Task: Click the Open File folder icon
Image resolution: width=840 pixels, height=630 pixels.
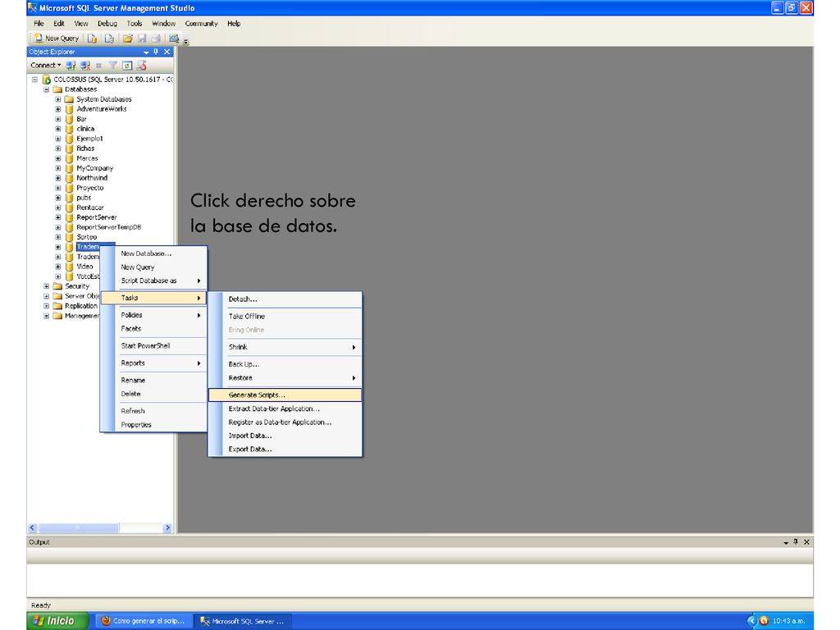Action: tap(127, 39)
